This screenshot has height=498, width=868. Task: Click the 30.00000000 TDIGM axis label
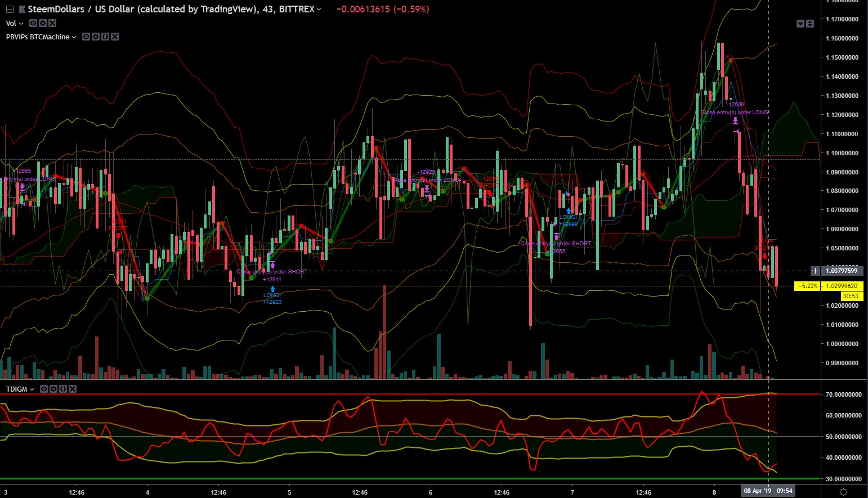[x=843, y=479]
